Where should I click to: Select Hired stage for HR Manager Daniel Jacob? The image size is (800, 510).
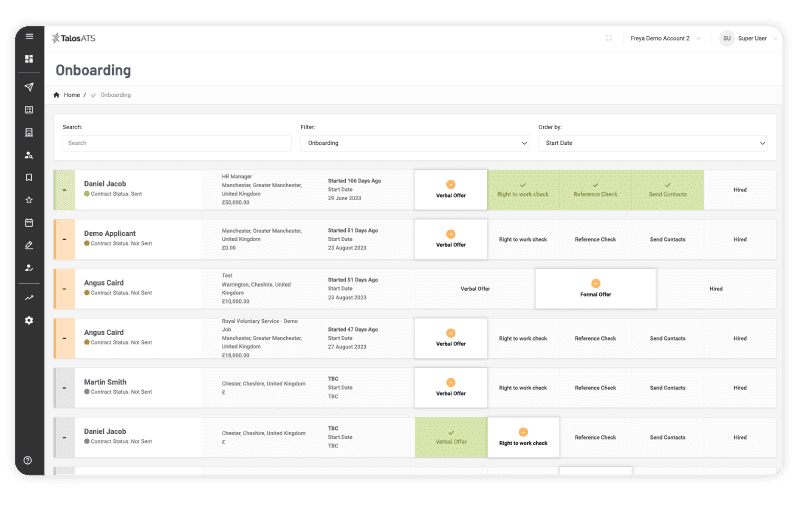tap(740, 190)
